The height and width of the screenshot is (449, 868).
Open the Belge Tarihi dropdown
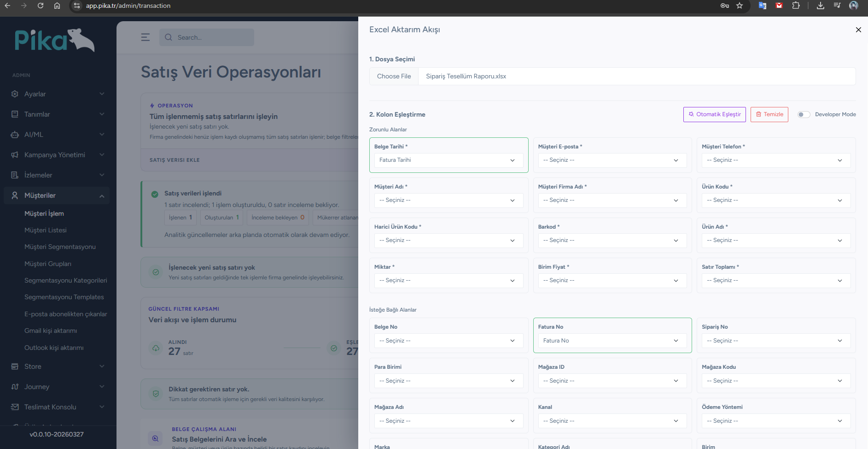449,160
